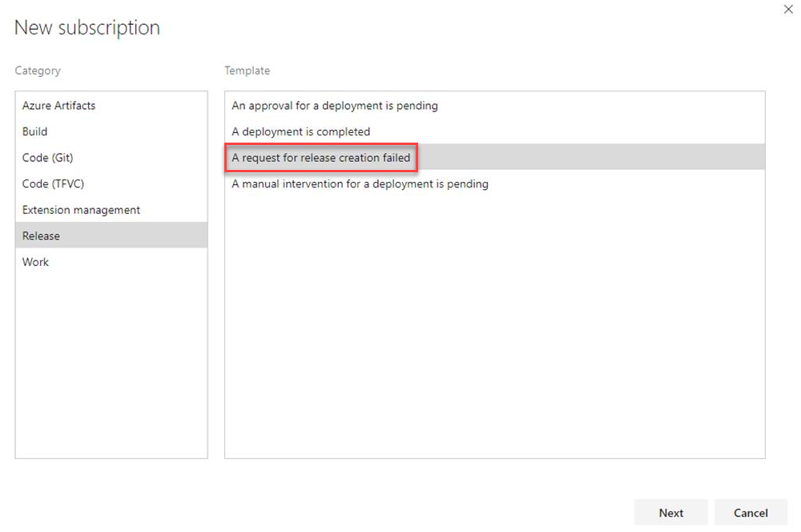
Task: Choose the 'A manual intervention for a deployment is pending' template
Action: coord(359,183)
